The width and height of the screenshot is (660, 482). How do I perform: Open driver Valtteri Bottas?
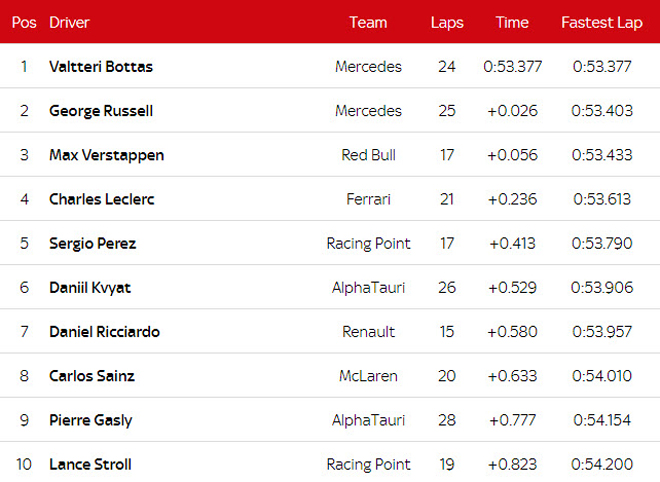[101, 67]
